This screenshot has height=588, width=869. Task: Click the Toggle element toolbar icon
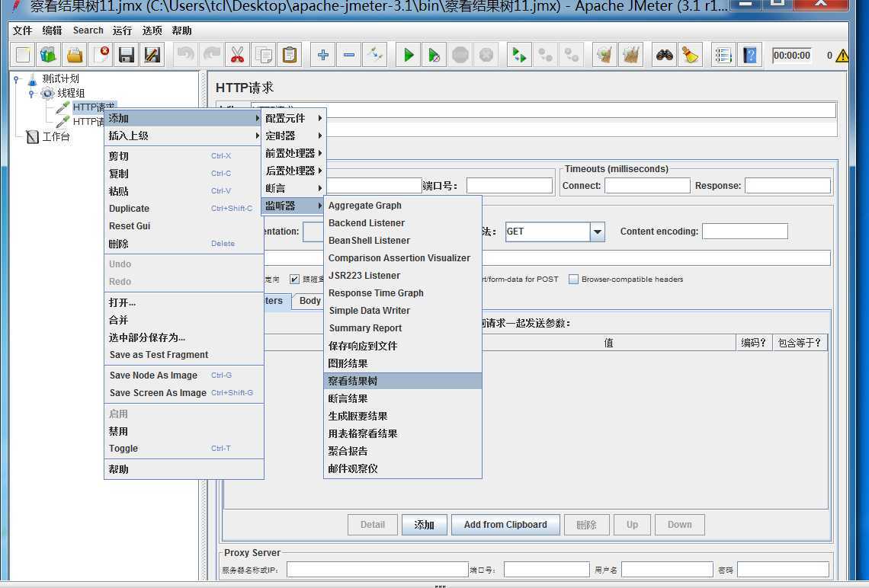point(375,55)
